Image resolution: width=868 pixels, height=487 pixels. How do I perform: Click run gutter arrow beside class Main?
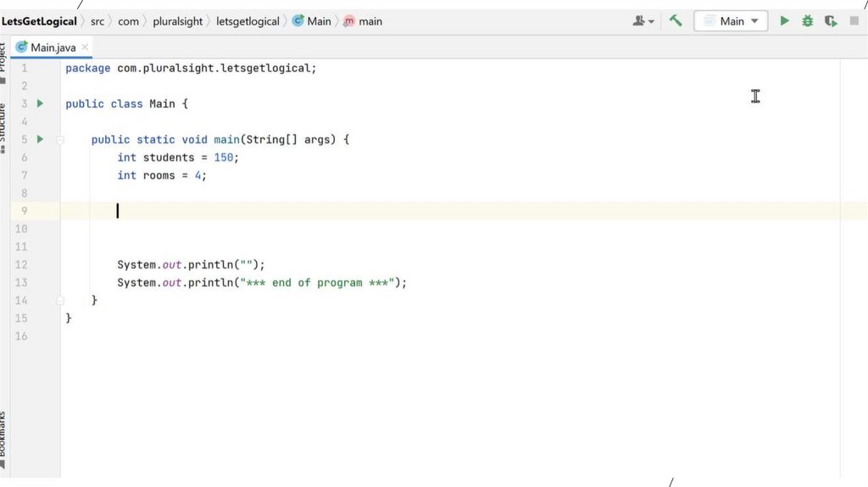pos(40,104)
